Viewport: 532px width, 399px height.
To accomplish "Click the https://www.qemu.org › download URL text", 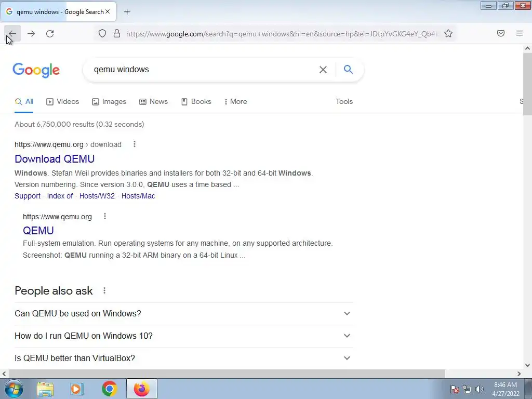I will [68, 144].
